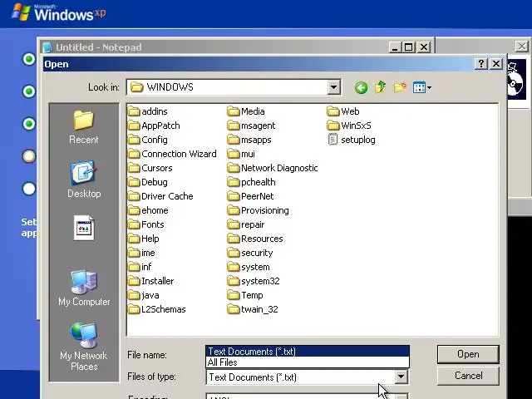Open My Computer in places bar
The height and width of the screenshot is (399, 532).
pyautogui.click(x=84, y=288)
